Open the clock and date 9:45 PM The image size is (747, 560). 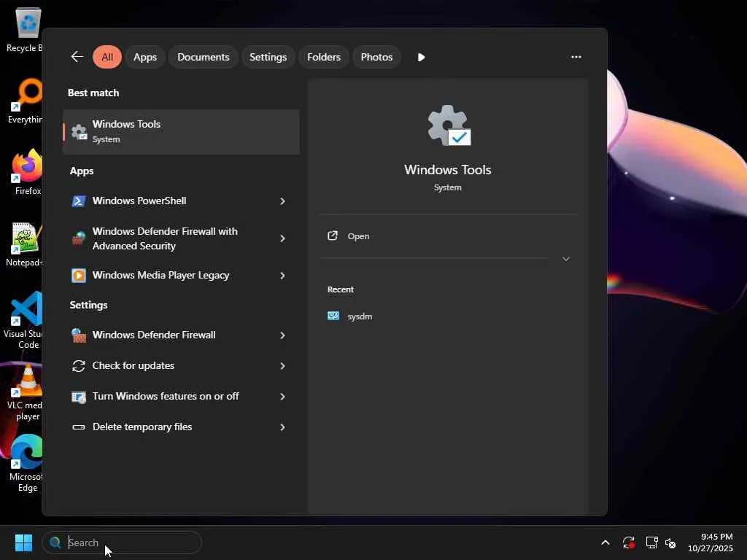coord(710,542)
